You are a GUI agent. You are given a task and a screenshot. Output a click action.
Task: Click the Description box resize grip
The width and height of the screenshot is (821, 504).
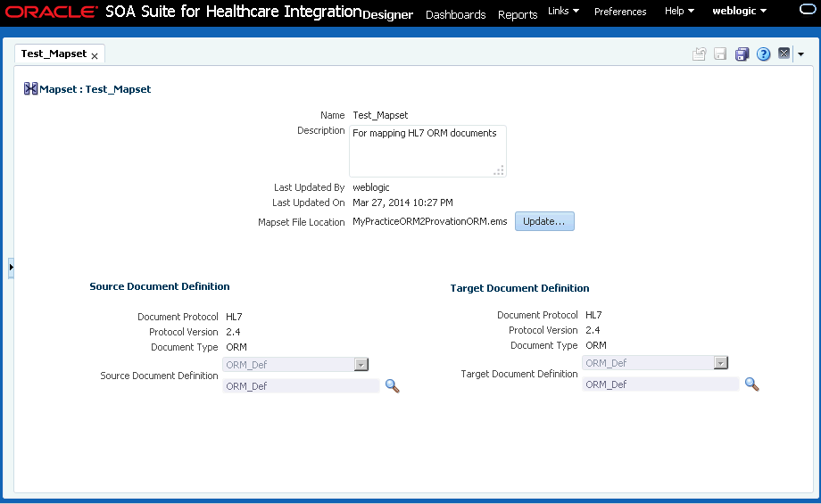click(x=499, y=170)
